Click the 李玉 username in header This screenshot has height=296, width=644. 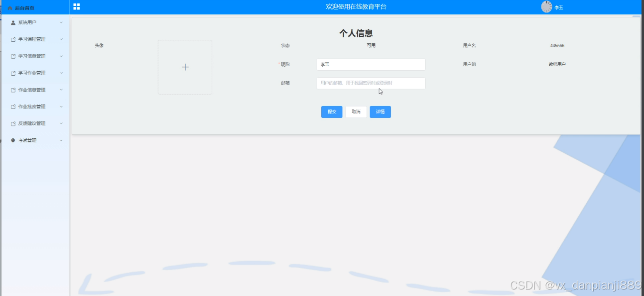[x=559, y=7]
